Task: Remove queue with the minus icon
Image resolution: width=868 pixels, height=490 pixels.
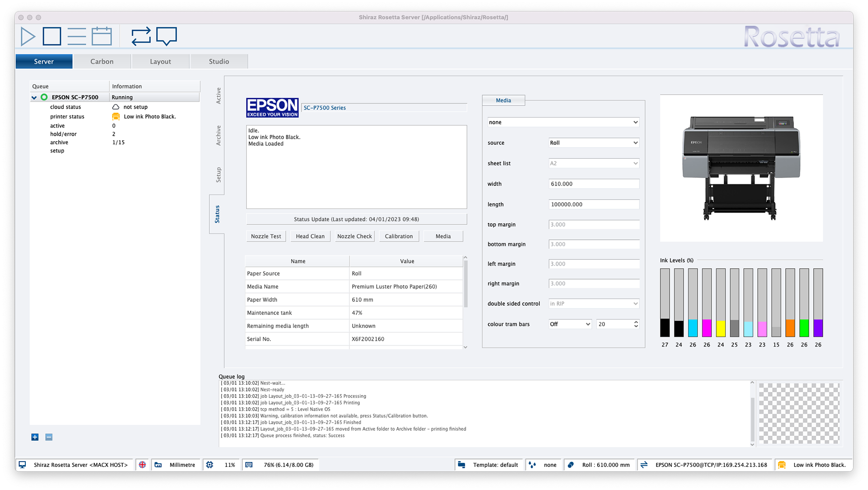Action: coord(49,437)
